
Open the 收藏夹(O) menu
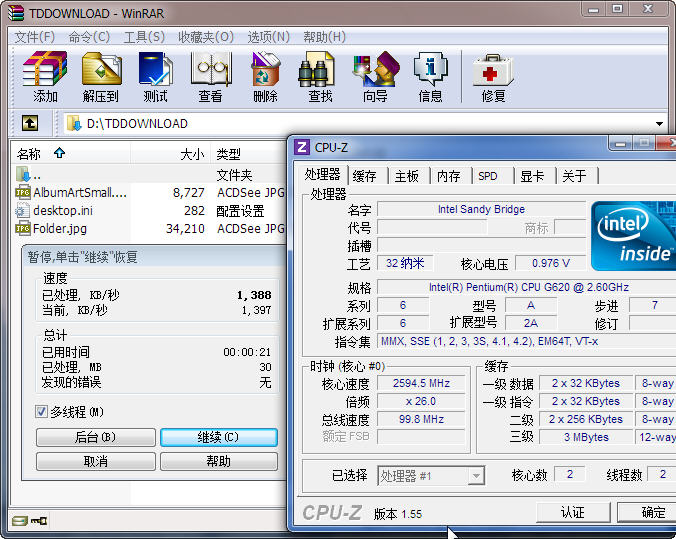pos(206,37)
